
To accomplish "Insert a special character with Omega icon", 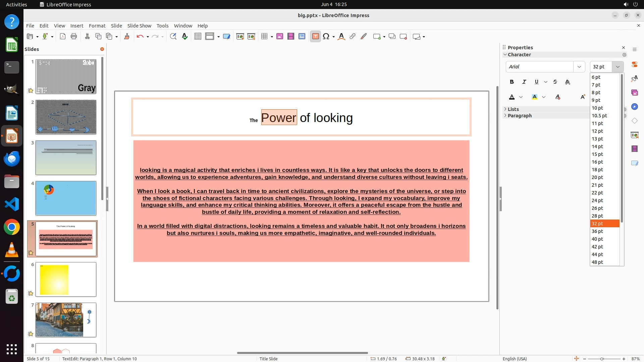I will pos(326,37).
